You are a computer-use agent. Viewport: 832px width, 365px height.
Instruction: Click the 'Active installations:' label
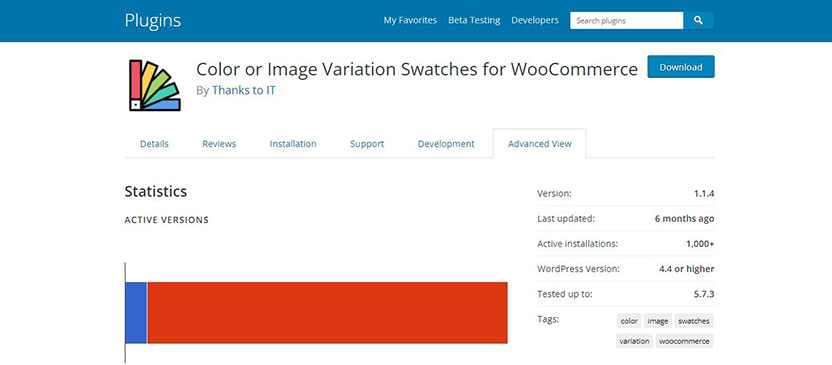point(578,244)
